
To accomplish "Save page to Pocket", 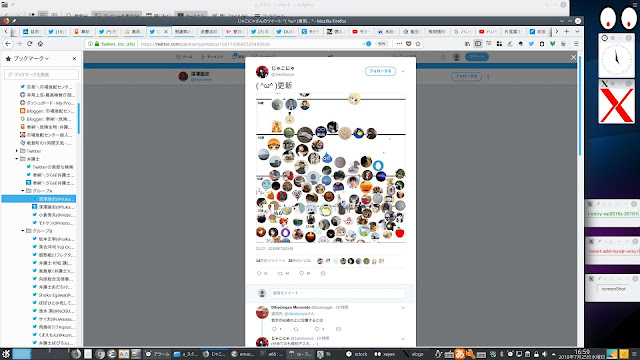I will click(x=409, y=44).
